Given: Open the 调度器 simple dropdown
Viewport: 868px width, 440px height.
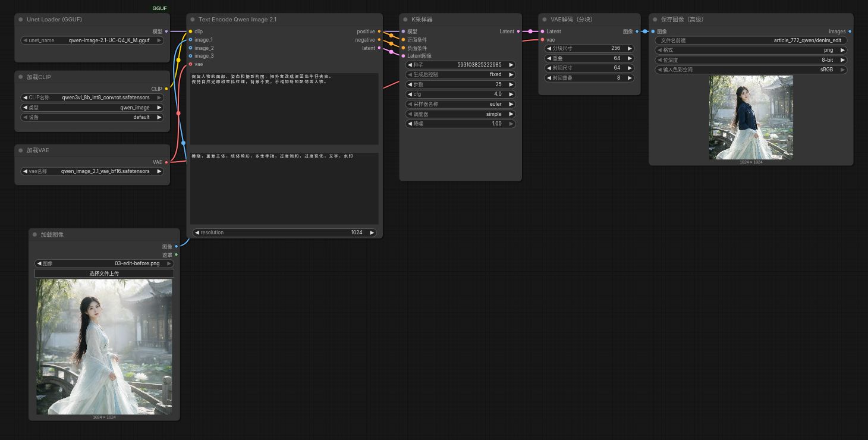Looking at the screenshot, I should point(461,114).
